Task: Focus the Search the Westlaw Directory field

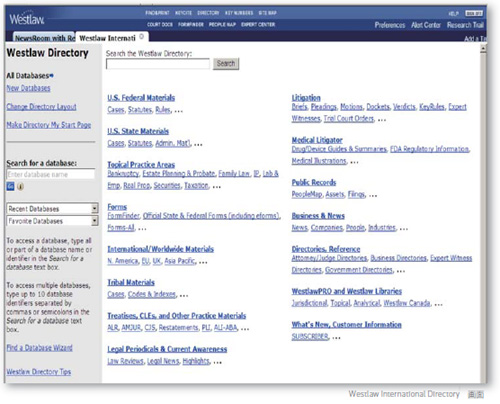Action: pyautogui.click(x=158, y=64)
